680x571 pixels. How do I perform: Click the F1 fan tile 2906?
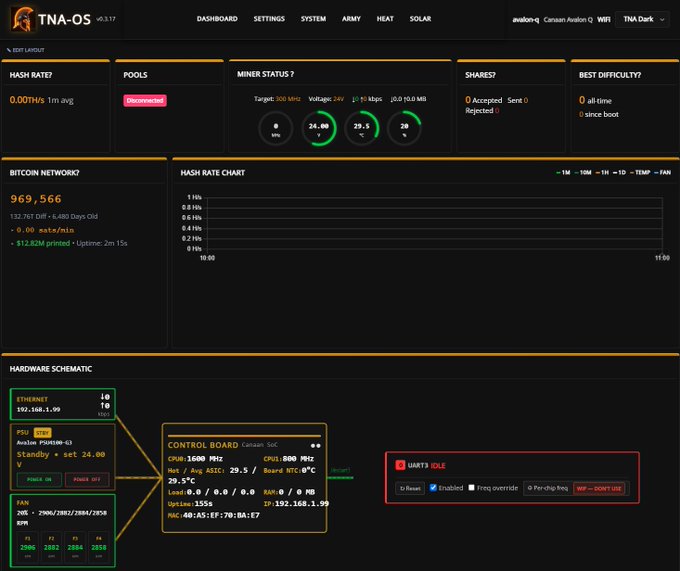tap(28, 548)
